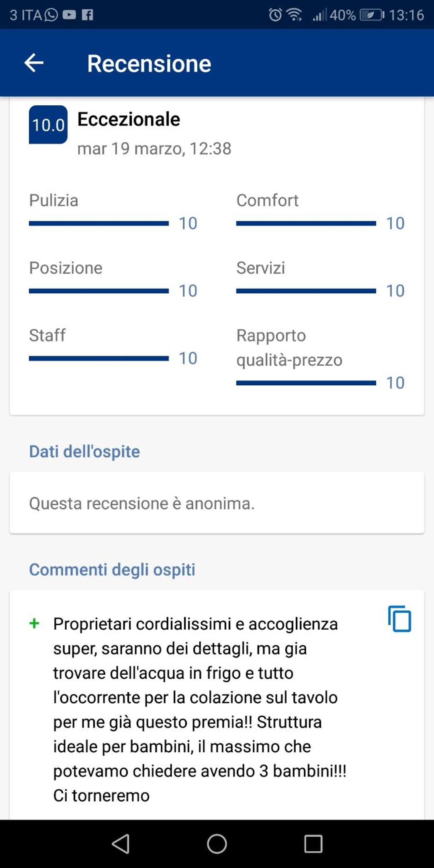This screenshot has height=868, width=434.
Task: Tap the anonymous review notice card
Action: pyautogui.click(x=217, y=503)
